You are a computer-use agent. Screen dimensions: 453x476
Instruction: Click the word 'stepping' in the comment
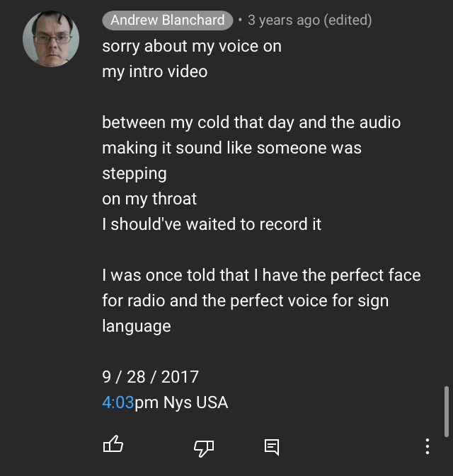[134, 174]
